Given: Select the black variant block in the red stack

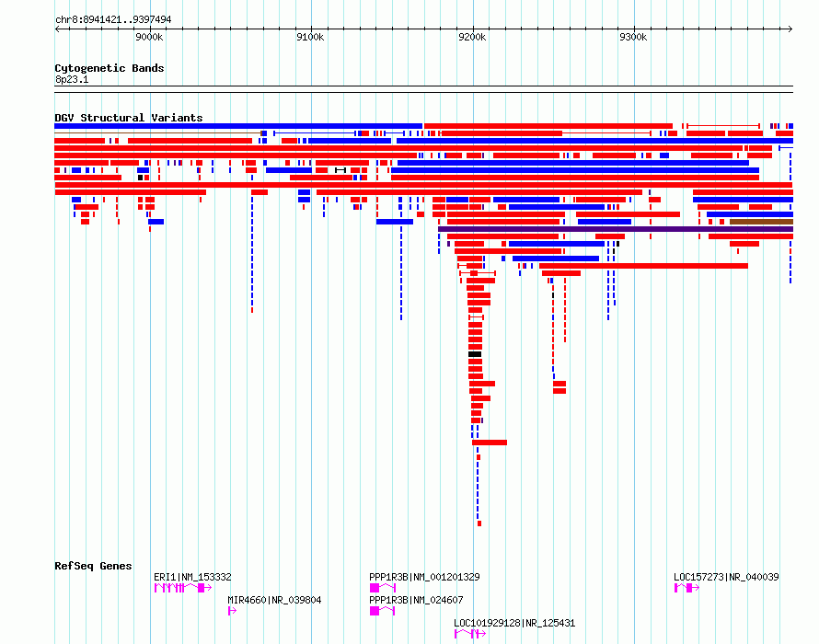Looking at the screenshot, I should tap(475, 354).
